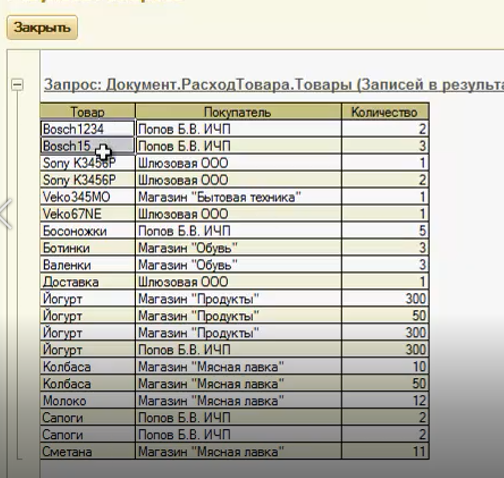The image size is (504, 478).
Task: Select the Bosch1234 cell
Action: (x=88, y=129)
